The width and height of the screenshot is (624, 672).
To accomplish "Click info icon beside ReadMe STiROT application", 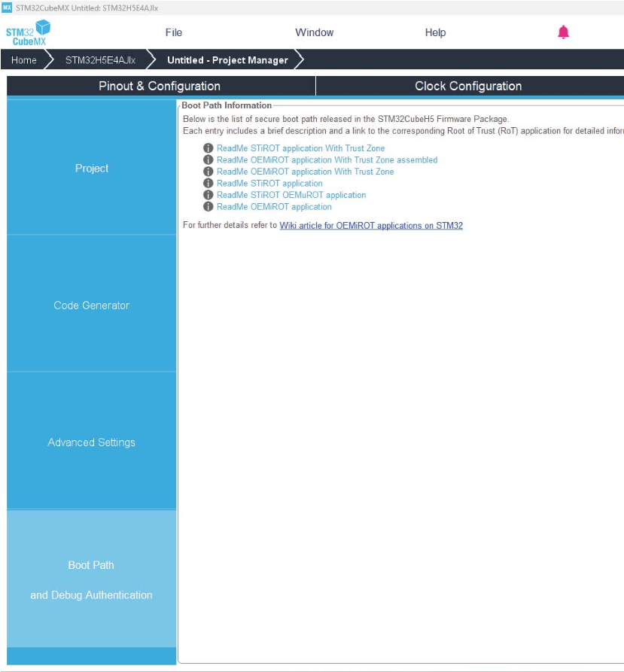I will point(208,184).
